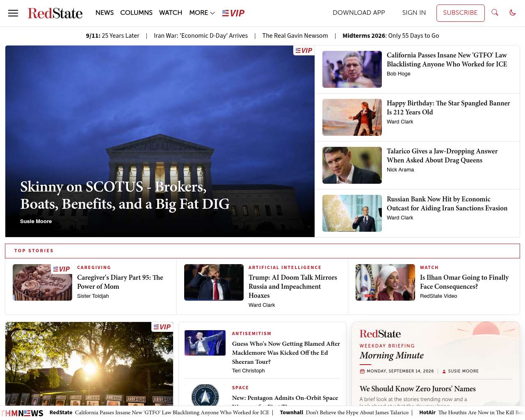The image size is (525, 420).
Task: Open the NEWS menu item
Action: point(105,13)
